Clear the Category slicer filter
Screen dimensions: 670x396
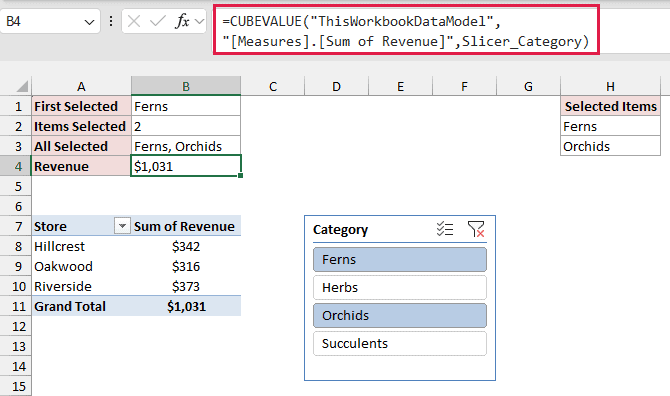(x=476, y=229)
